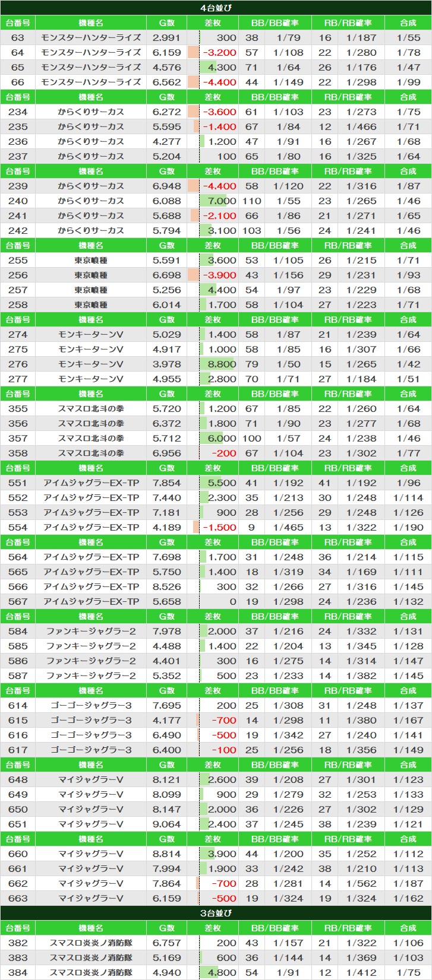Click マイジャグラーV name in row 649
The image size is (432, 980).
pos(91,794)
